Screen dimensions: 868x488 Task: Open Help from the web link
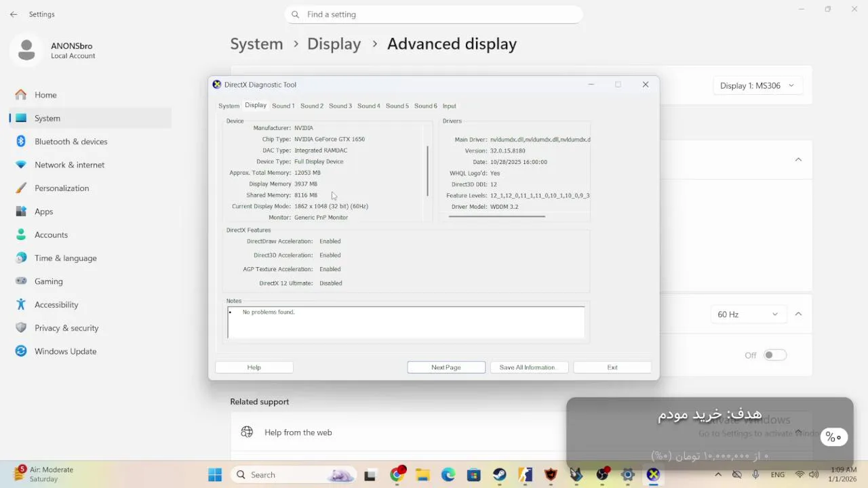(x=298, y=432)
